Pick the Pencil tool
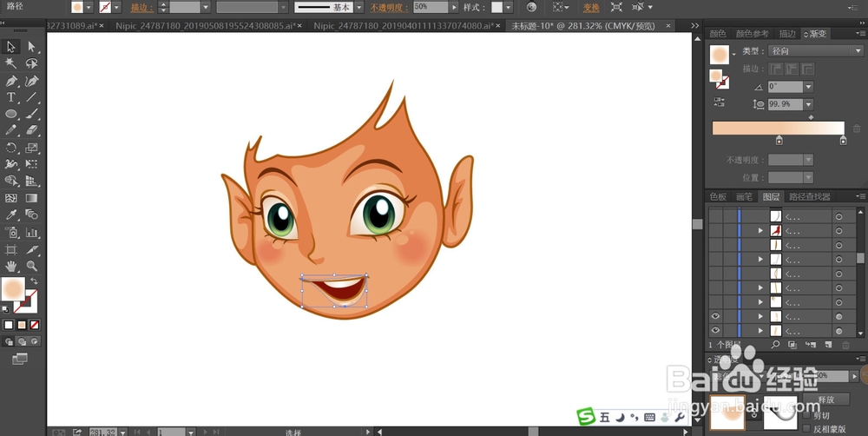Viewport: 868px width, 436px height. 10,130
